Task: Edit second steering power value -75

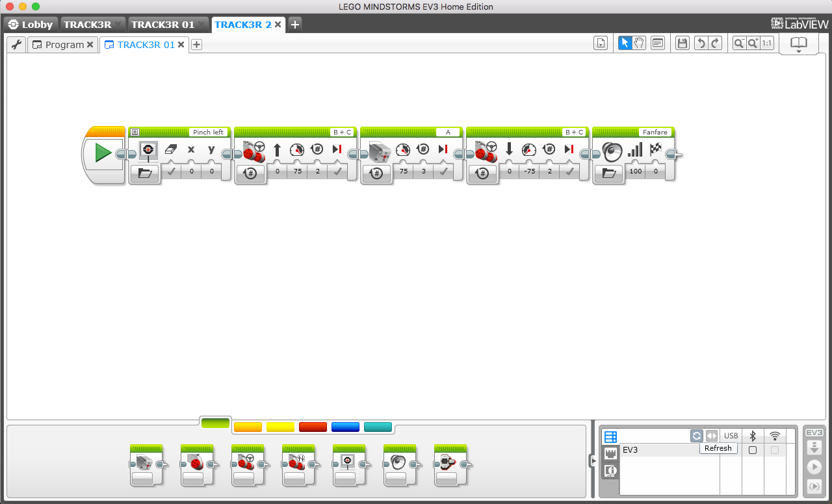Action: tap(530, 171)
